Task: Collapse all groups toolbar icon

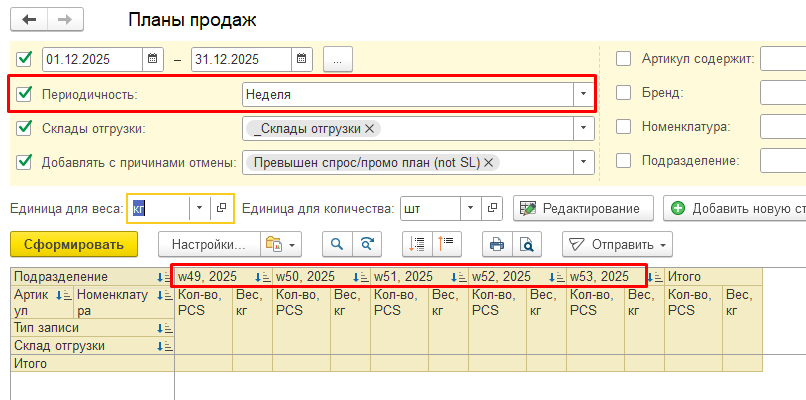Action: pyautogui.click(x=445, y=243)
